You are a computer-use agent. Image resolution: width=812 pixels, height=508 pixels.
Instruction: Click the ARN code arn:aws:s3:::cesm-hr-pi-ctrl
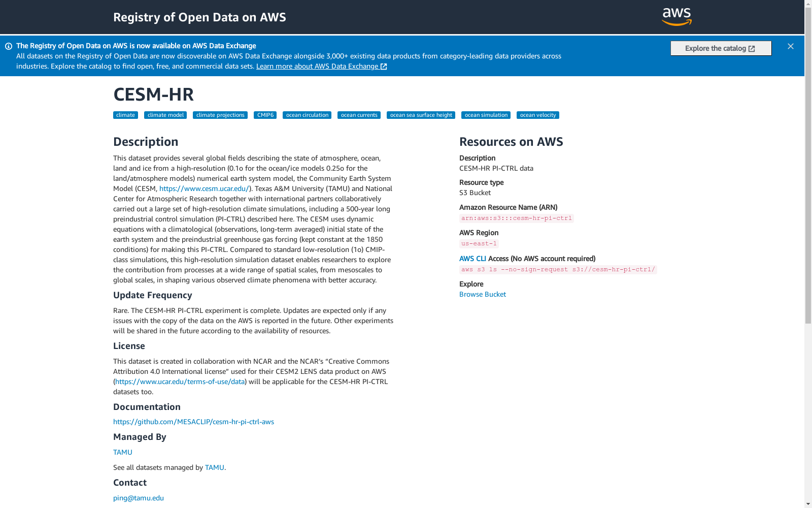point(517,218)
